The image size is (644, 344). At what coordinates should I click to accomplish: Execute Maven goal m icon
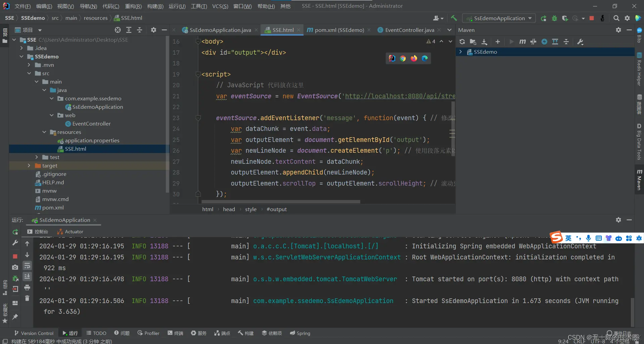click(x=523, y=42)
